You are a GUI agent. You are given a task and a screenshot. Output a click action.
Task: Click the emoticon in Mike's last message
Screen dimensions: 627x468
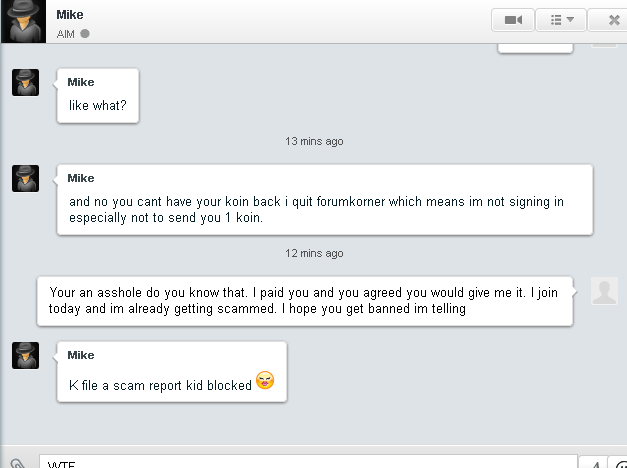click(265, 381)
